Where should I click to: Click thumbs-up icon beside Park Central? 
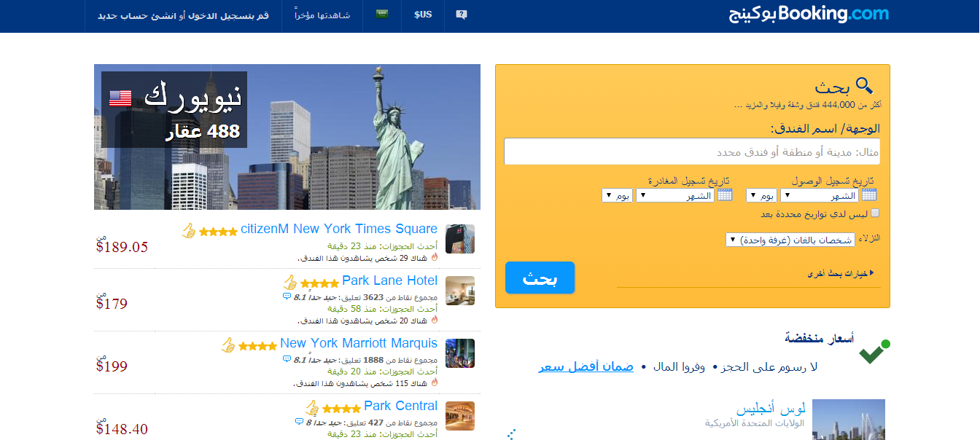click(312, 407)
